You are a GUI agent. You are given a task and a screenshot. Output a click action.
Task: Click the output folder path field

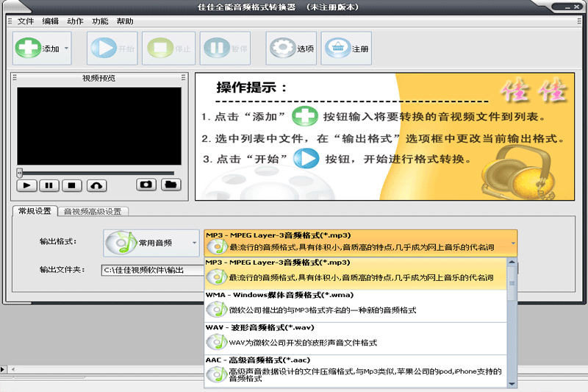(153, 270)
